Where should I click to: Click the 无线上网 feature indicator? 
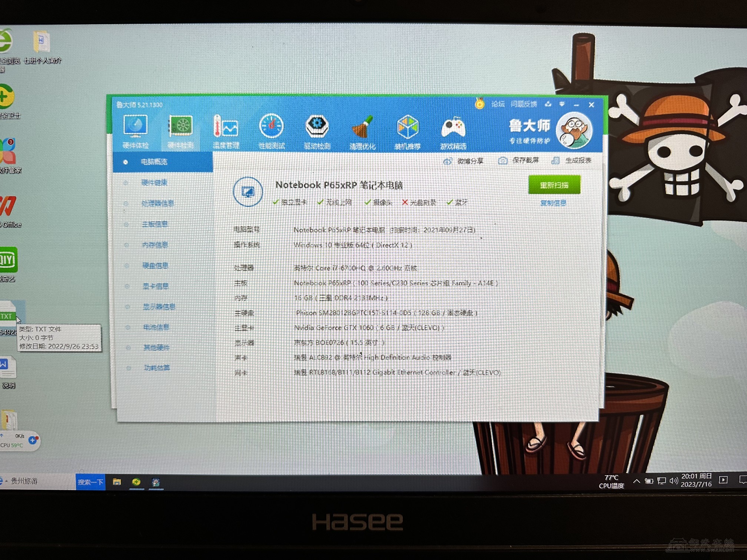(x=335, y=202)
